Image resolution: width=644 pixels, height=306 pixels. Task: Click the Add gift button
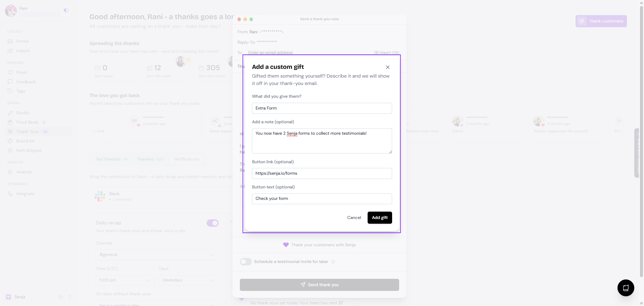pos(380,218)
